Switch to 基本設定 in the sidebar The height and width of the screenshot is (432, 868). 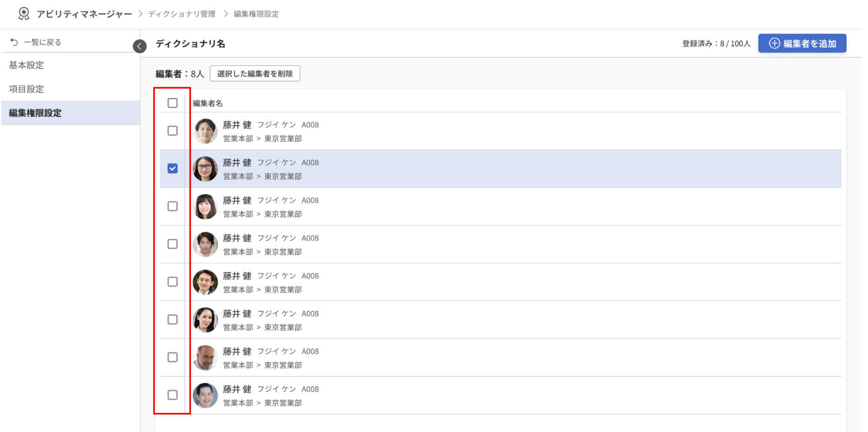point(26,65)
